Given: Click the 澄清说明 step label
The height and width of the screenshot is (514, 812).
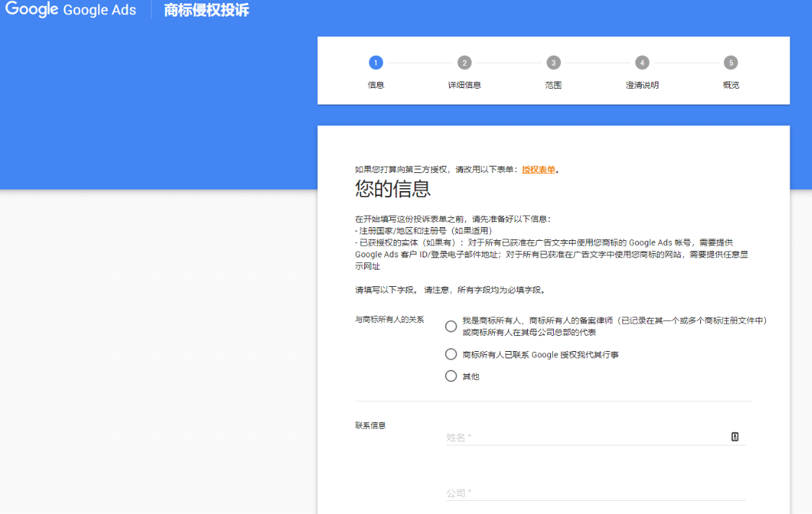Looking at the screenshot, I should tap(642, 85).
